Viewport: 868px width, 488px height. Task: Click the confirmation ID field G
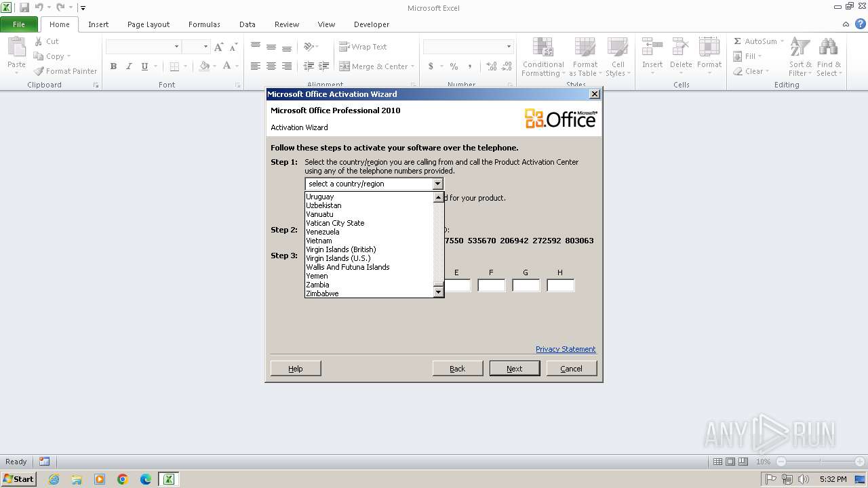(526, 285)
